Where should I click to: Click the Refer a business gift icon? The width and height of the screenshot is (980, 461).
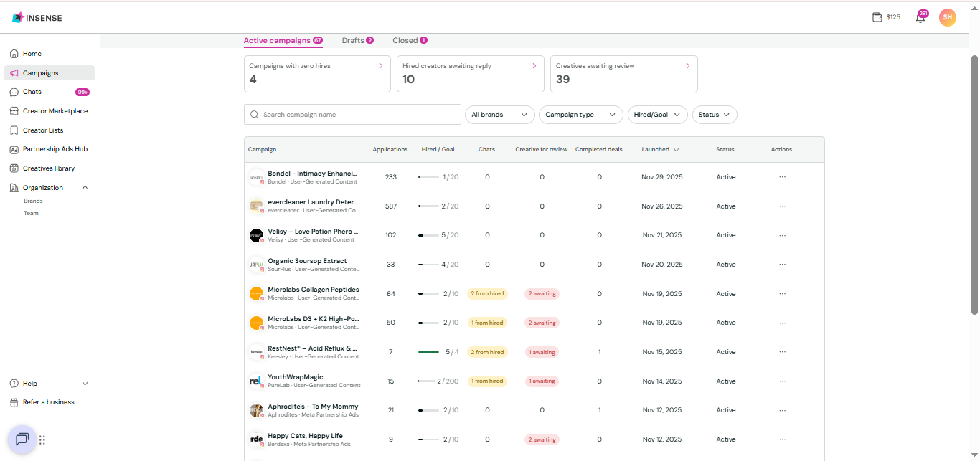point(14,402)
